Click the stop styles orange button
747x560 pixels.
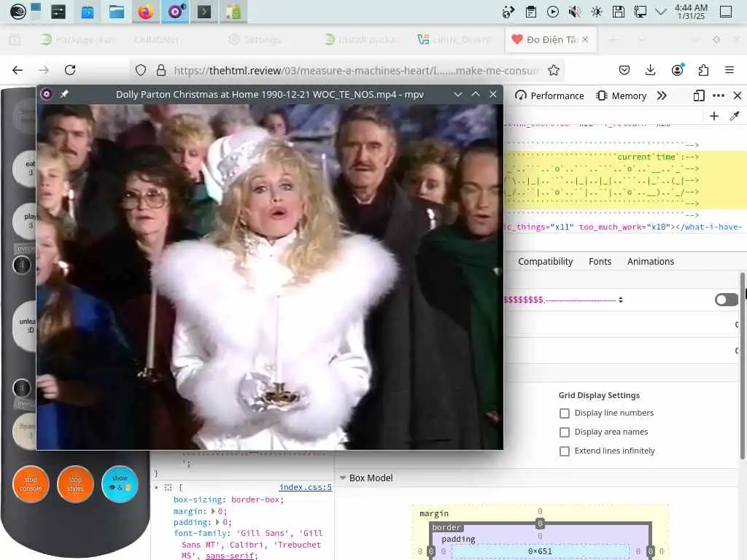[75, 484]
